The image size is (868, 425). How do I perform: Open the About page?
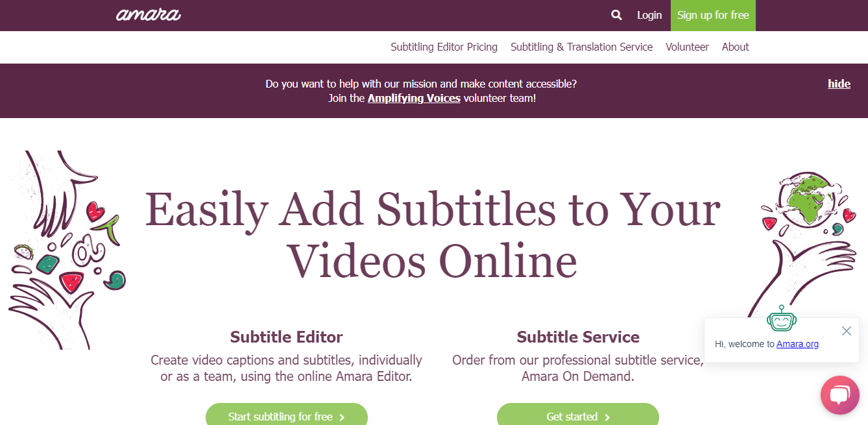tap(735, 47)
